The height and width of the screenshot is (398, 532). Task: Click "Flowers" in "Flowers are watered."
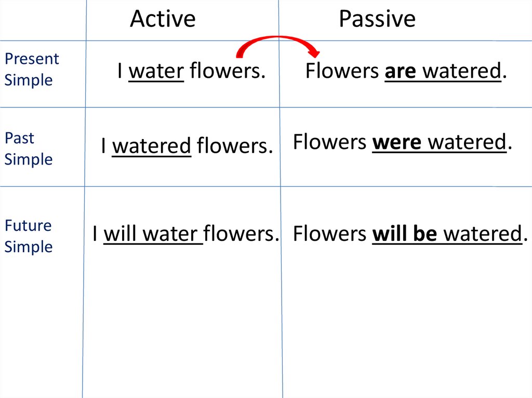[342, 71]
